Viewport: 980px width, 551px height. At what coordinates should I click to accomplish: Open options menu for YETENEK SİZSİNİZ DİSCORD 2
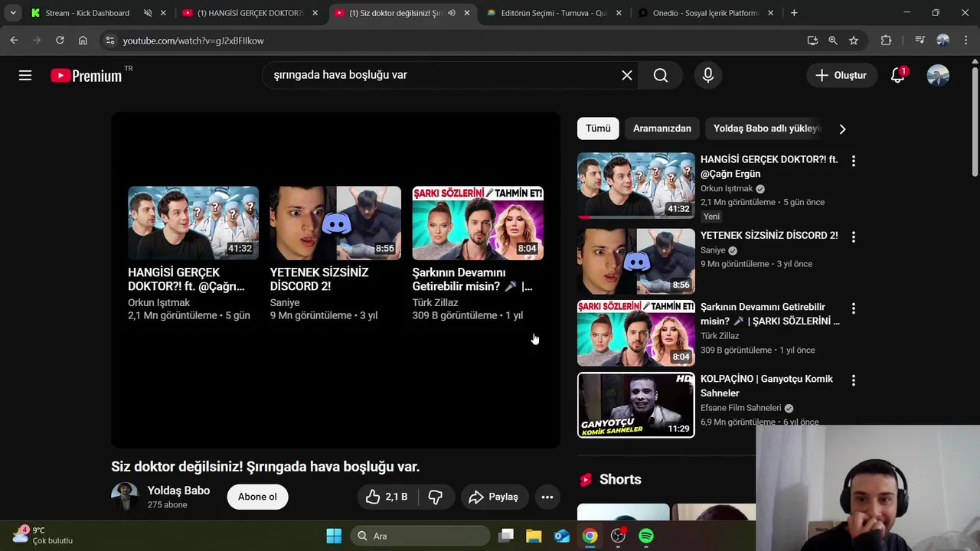(853, 237)
